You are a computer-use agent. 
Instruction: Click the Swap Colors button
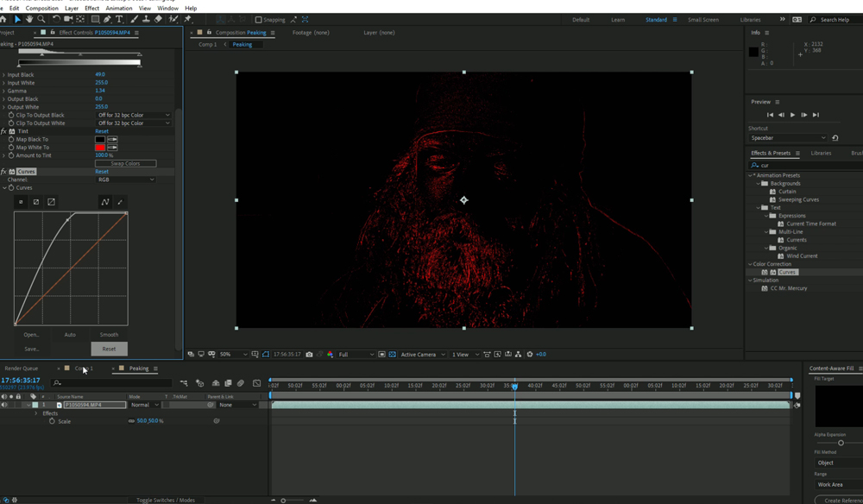(x=125, y=163)
